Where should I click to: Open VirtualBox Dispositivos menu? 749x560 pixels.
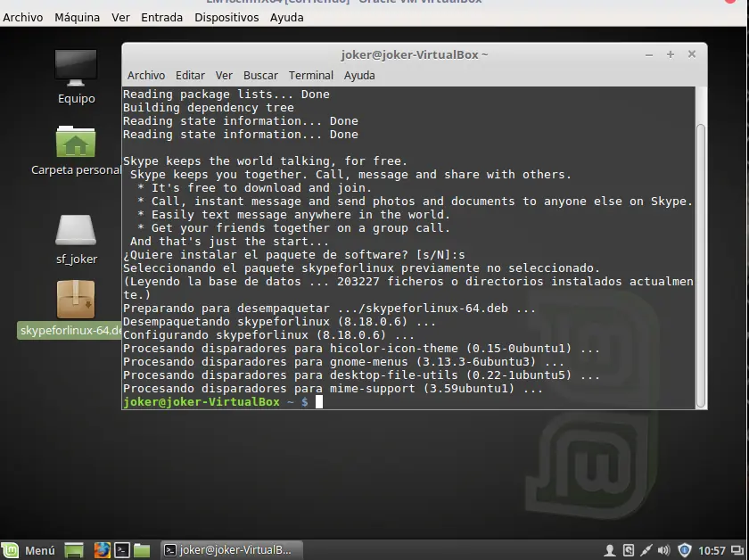coord(226,18)
